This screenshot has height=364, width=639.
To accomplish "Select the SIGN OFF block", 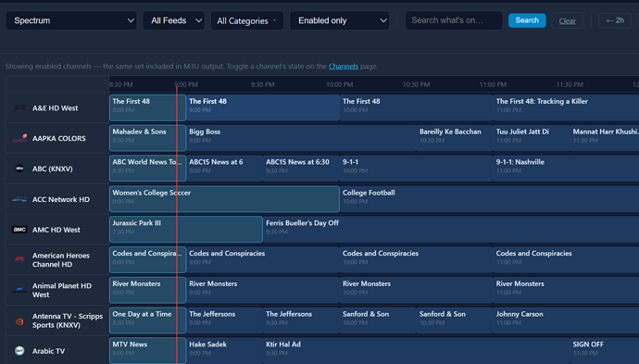I will (605, 350).
